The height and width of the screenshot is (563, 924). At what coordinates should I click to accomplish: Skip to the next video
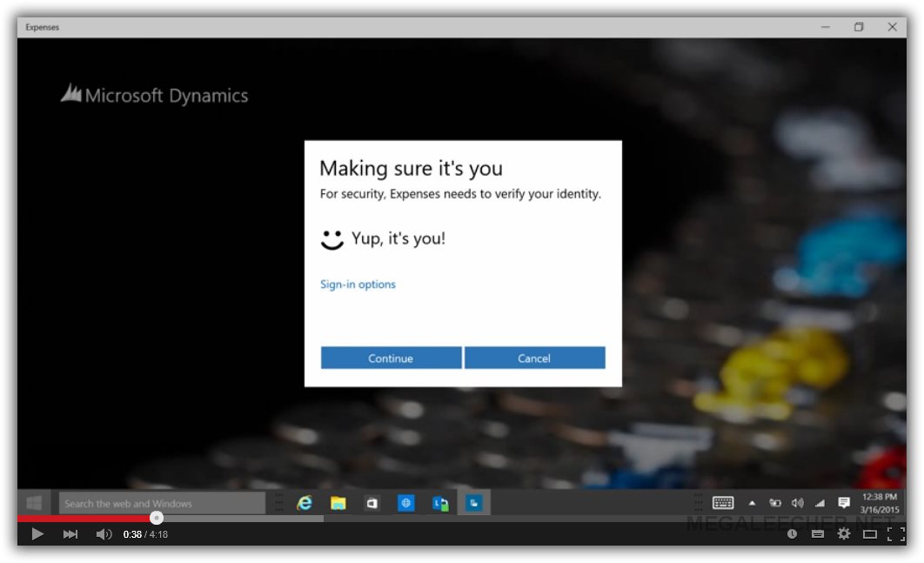pyautogui.click(x=70, y=534)
